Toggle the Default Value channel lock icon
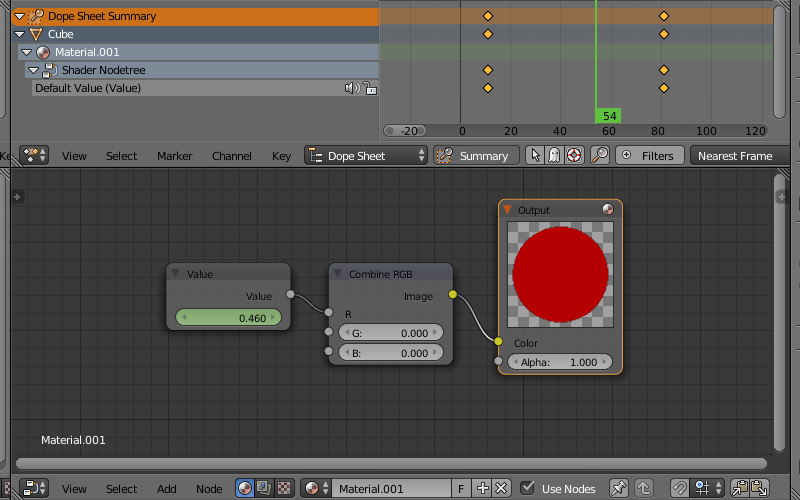Viewport: 800px width, 500px height. [370, 88]
